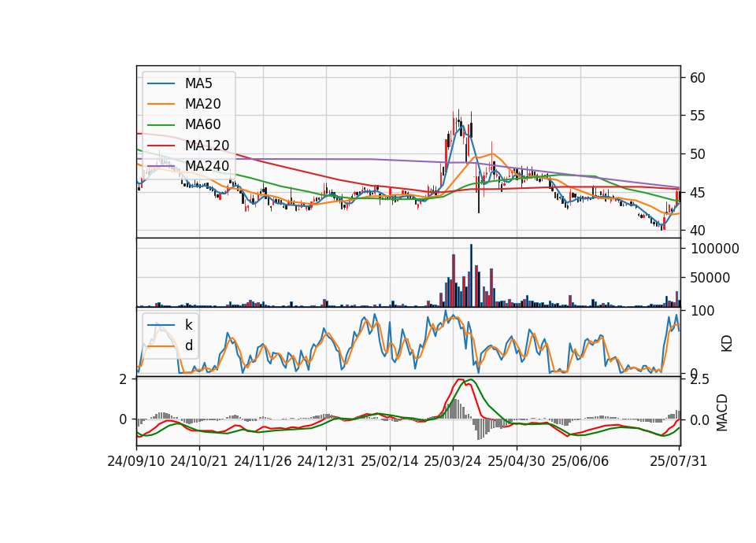756x543 pixels.
Task: Click the 25/02/14 date axis label
Action: pos(390,461)
